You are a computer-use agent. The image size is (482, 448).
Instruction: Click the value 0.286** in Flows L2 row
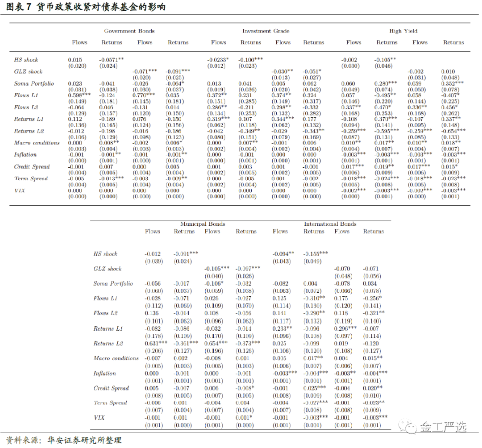[217, 107]
